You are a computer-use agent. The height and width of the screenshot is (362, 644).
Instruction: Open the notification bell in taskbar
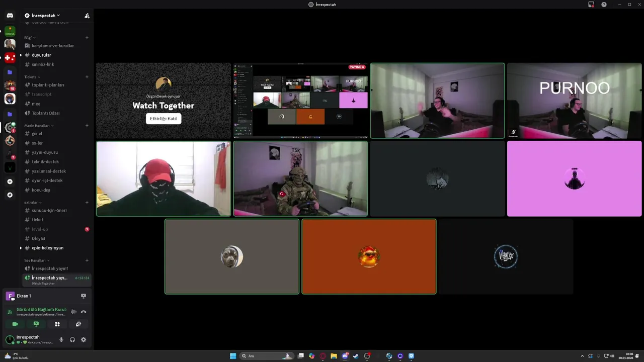pos(638,356)
